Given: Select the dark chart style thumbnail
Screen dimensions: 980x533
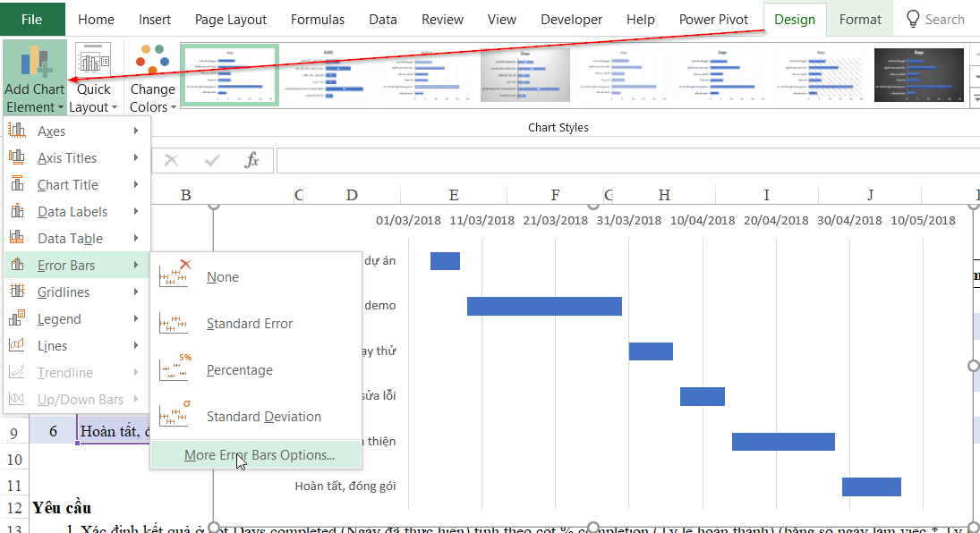Looking at the screenshot, I should click(919, 75).
